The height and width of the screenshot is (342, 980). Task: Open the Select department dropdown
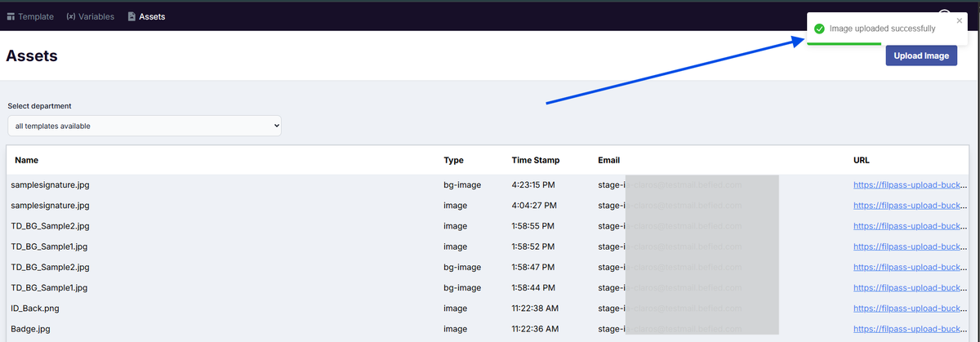pos(145,126)
